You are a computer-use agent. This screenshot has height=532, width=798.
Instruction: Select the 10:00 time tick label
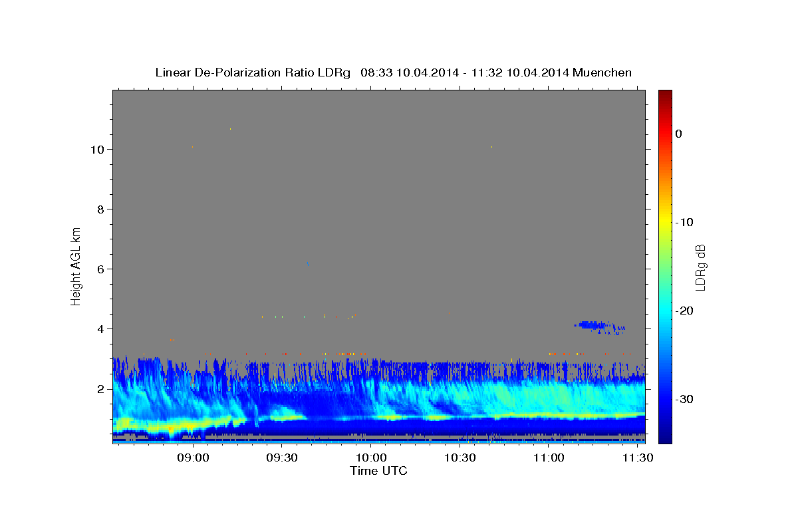(x=370, y=458)
